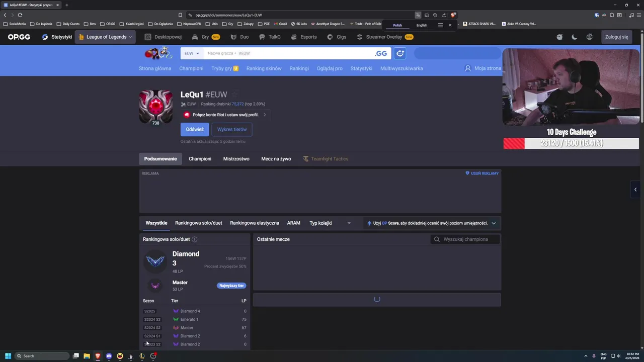644x362 pixels.
Task: Click the feedback face icon in the OP.GG header
Action: (x=559, y=37)
